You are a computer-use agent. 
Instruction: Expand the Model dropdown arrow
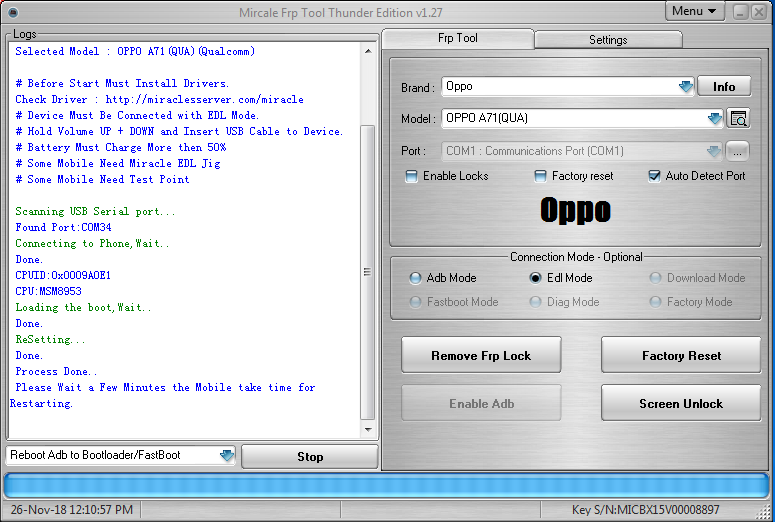click(715, 119)
